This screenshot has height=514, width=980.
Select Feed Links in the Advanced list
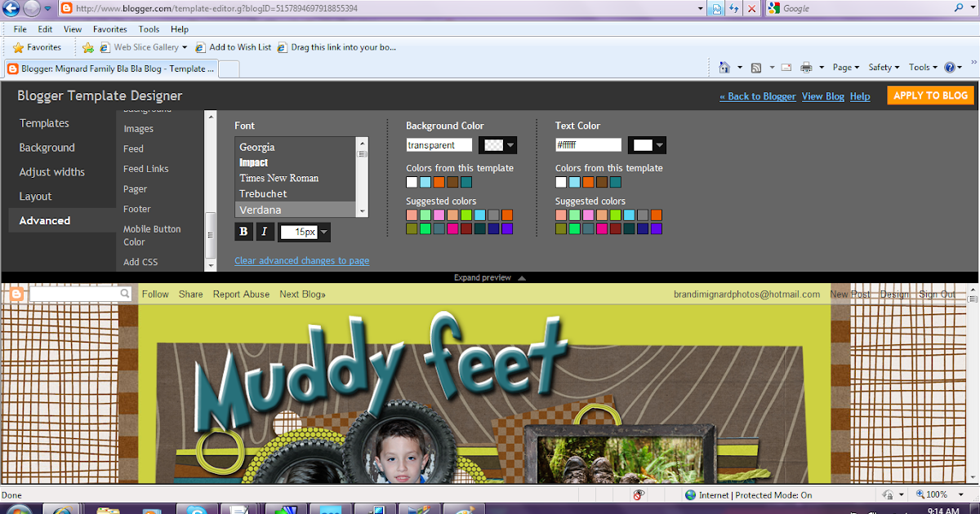tap(145, 169)
